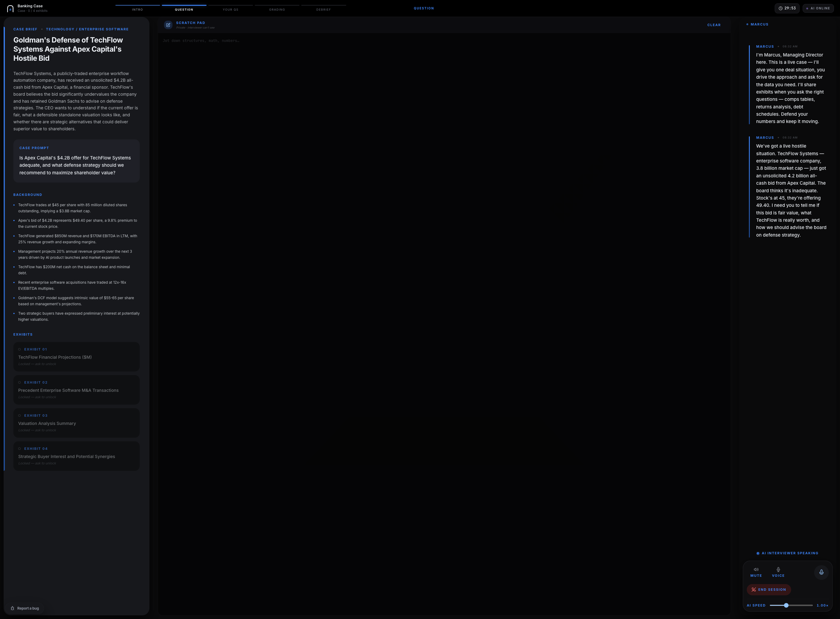Toggle mute for the AI interviewer audio
This screenshot has width=840, height=619.
[x=756, y=572]
